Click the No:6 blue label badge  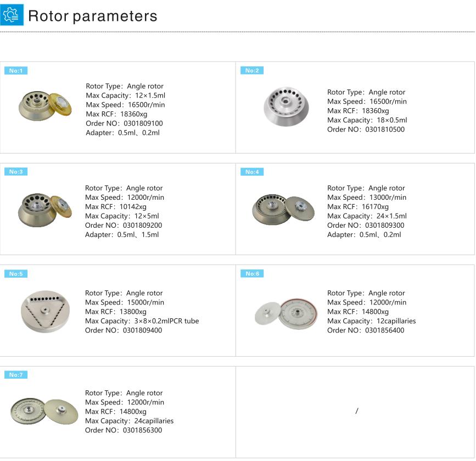click(252, 273)
